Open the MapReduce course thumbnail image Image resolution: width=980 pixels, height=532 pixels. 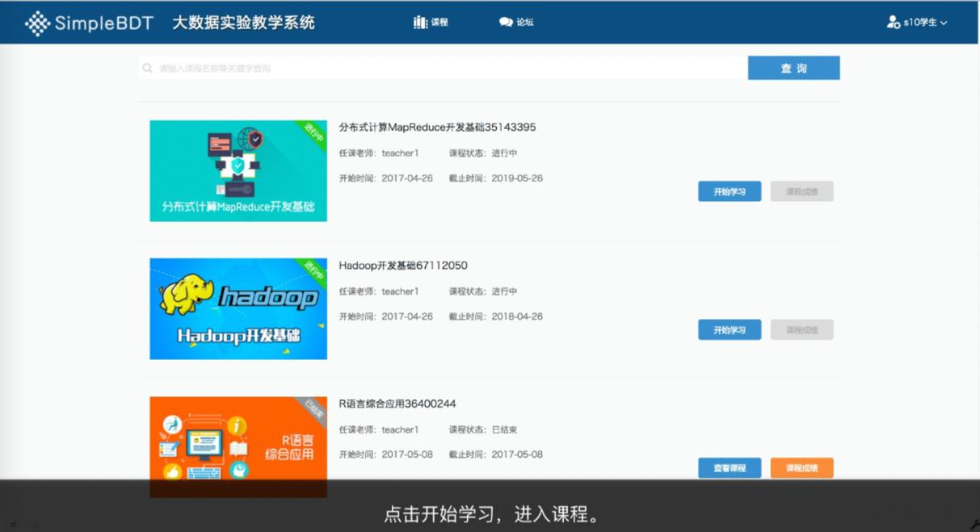238,170
